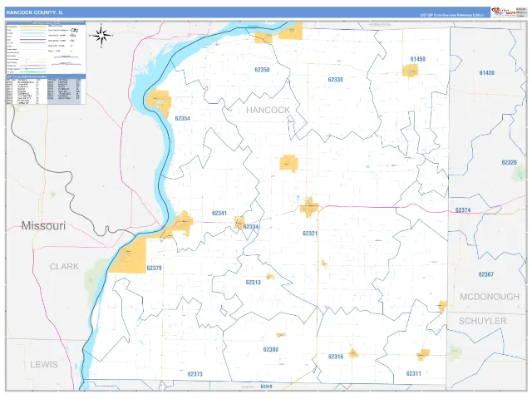Click the compass rose icon

101,35
